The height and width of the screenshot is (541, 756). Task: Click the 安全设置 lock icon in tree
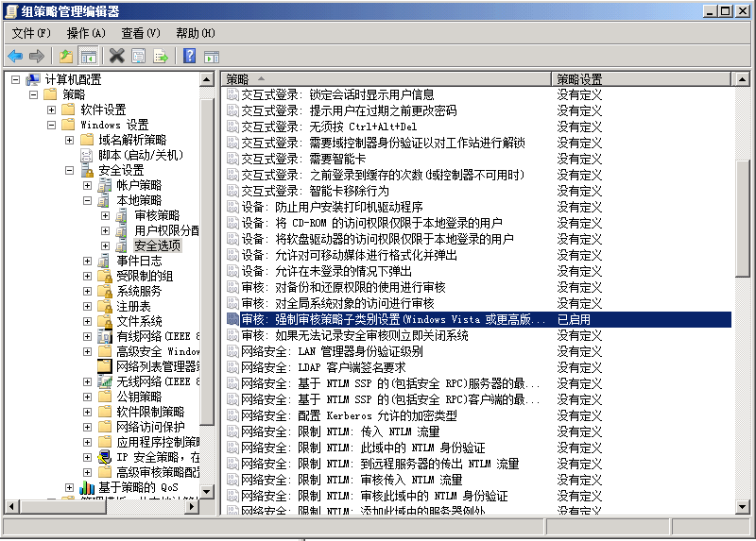pyautogui.click(x=87, y=170)
